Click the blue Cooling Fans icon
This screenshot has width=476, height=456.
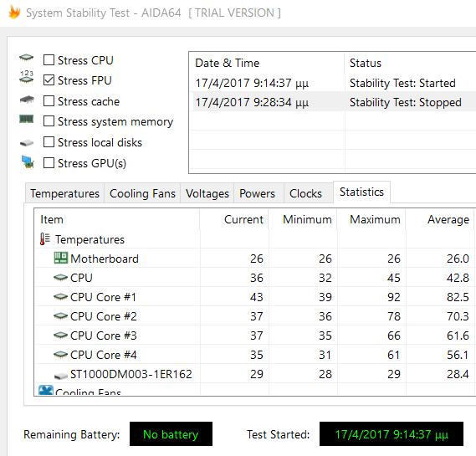tap(46, 390)
